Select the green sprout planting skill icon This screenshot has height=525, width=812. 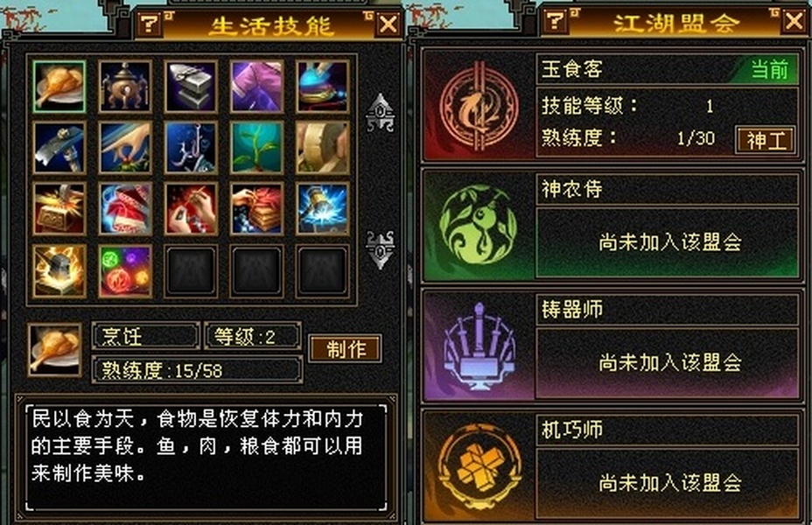[257, 148]
